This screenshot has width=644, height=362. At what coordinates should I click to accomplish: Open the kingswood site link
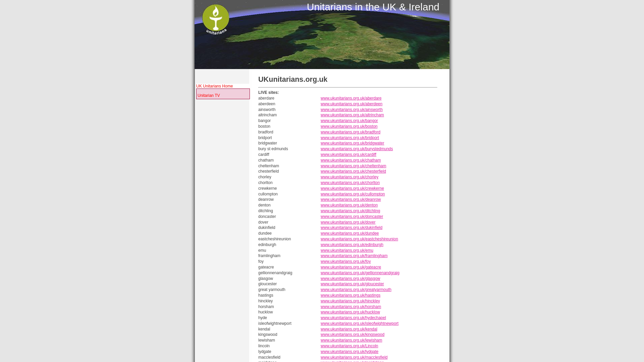(x=353, y=335)
